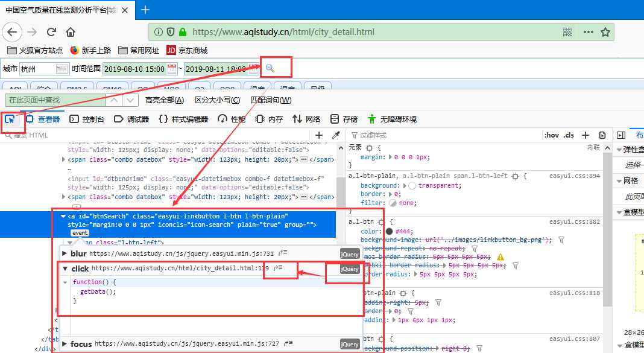Click the border-radius warning triangle icon

500,257
